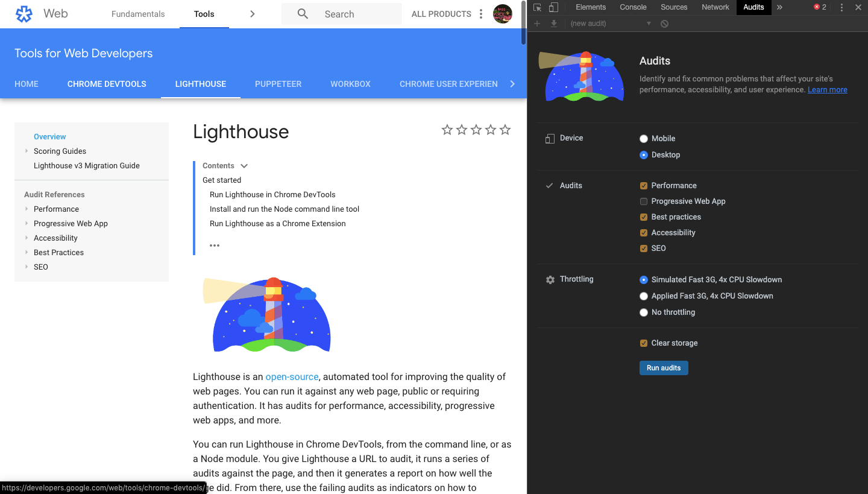Viewport: 868px width, 494px height.
Task: Rate the page five stars
Action: pos(505,130)
